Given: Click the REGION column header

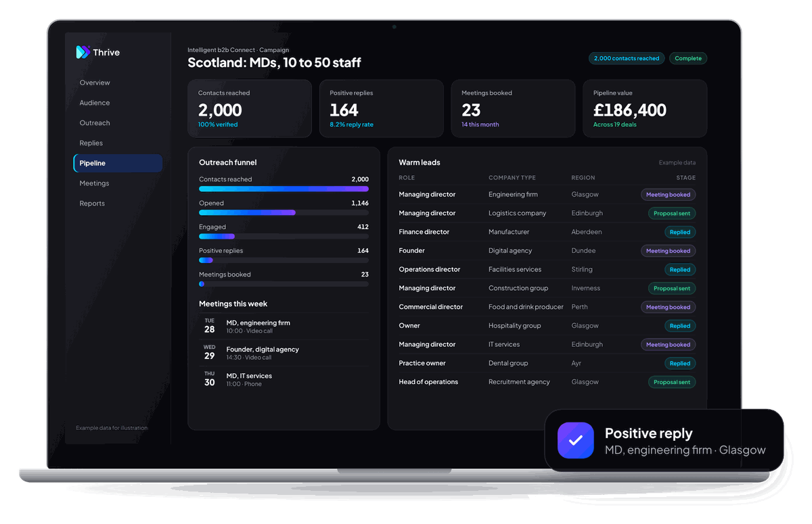Looking at the screenshot, I should 583,178.
